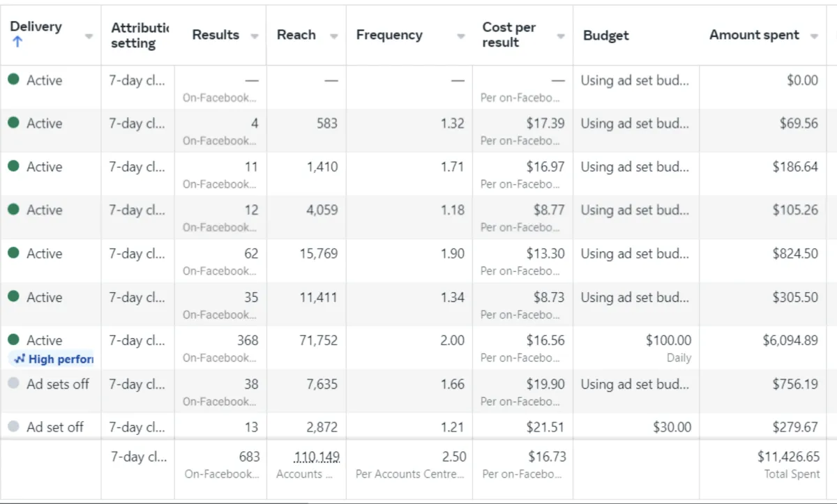837x504 pixels.
Task: Click the blue sort arrow under Delivery
Action: pos(17,43)
